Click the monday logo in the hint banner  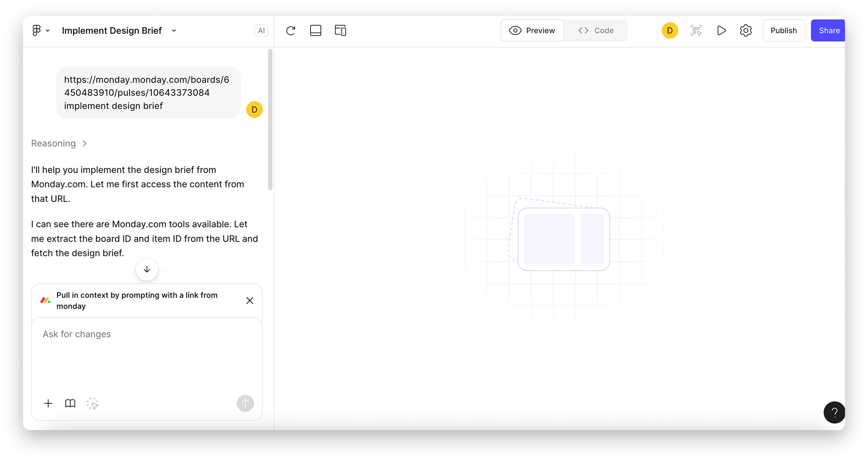45,300
